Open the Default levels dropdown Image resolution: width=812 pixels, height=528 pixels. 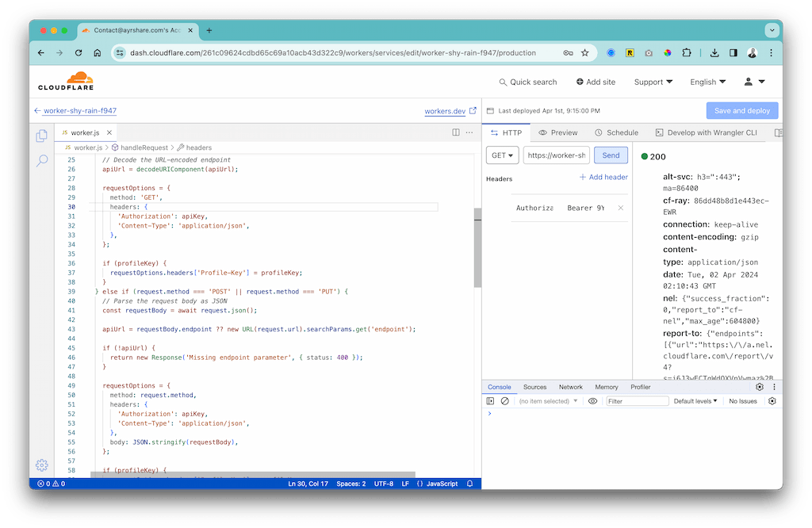695,401
